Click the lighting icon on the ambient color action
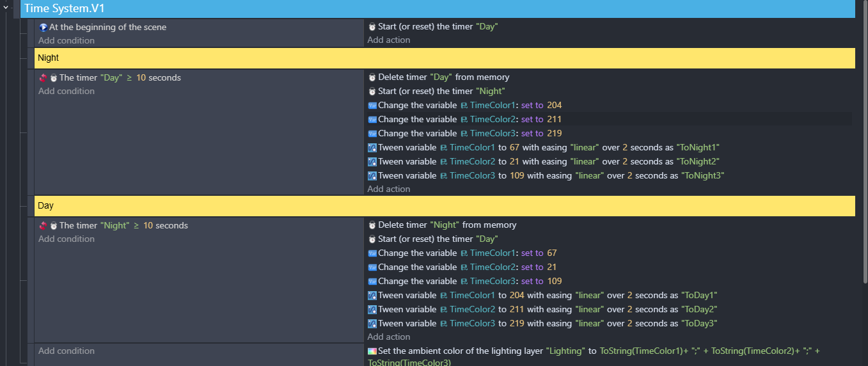Viewport: 868px width, 366px height. (x=372, y=351)
